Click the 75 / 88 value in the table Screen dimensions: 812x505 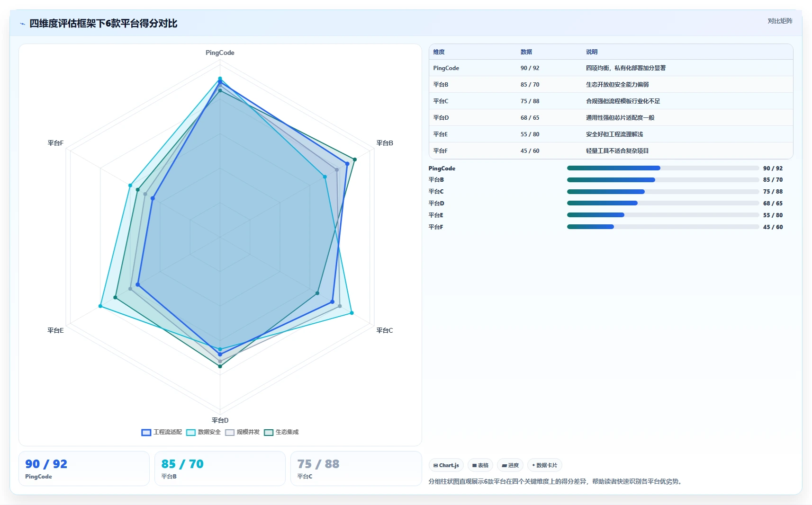coord(530,101)
